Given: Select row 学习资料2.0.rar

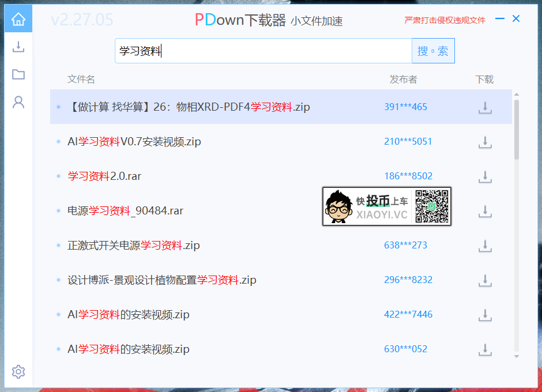Looking at the screenshot, I should pyautogui.click(x=281, y=176).
